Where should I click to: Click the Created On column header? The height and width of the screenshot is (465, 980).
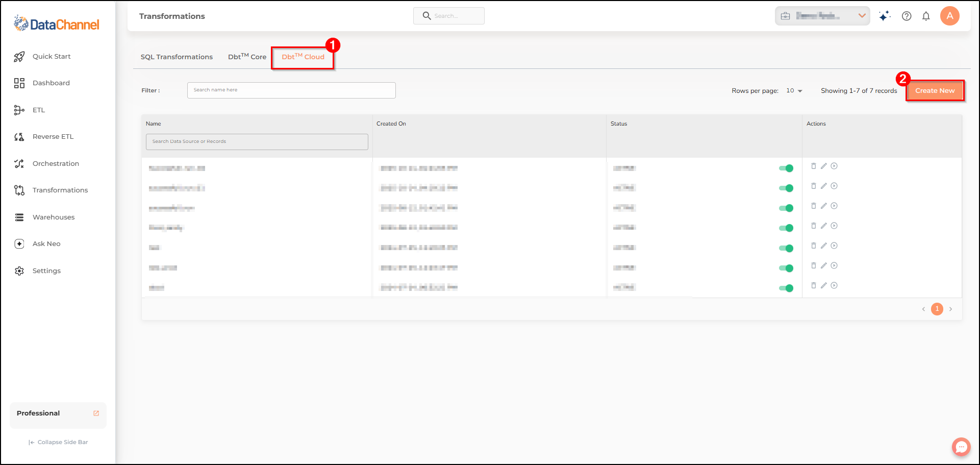(391, 124)
